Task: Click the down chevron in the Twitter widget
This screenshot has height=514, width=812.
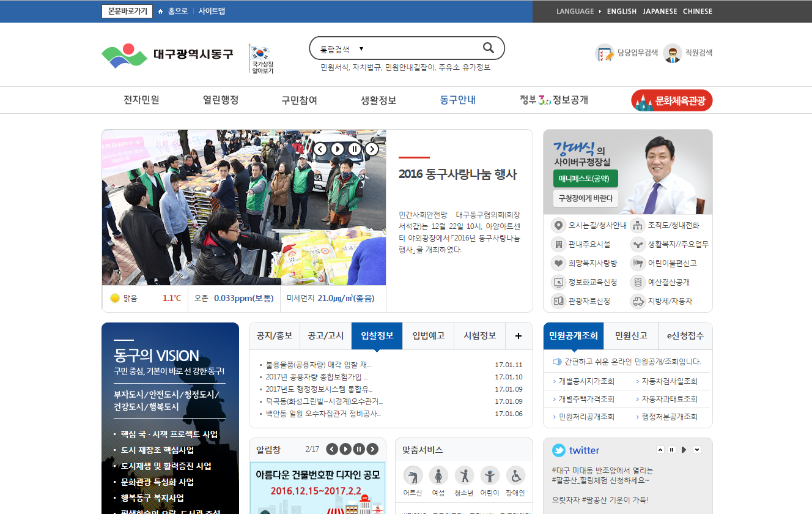Action: point(696,449)
